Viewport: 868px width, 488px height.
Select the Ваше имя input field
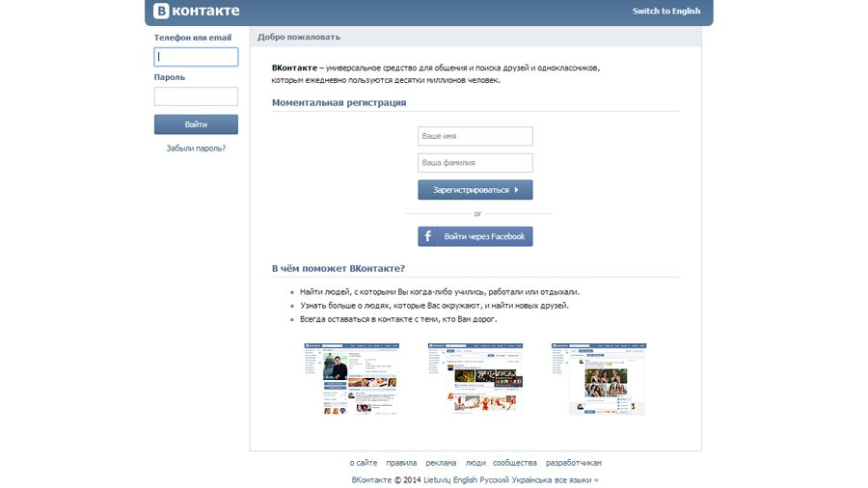[x=475, y=137]
